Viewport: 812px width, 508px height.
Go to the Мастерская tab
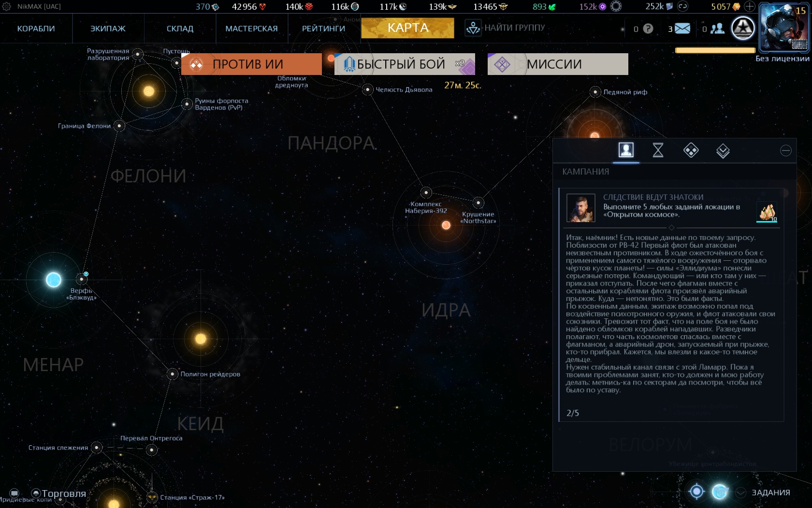(x=251, y=29)
